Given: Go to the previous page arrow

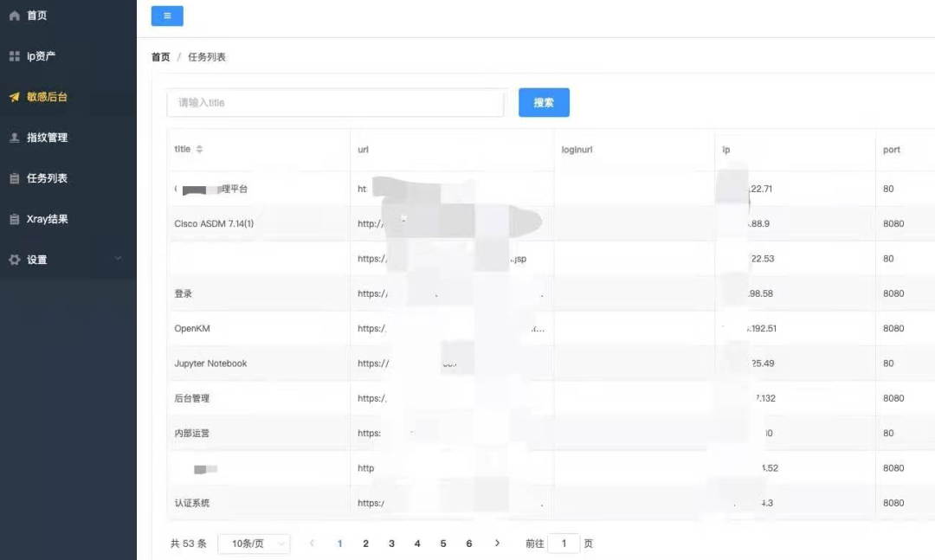Looking at the screenshot, I should [312, 544].
